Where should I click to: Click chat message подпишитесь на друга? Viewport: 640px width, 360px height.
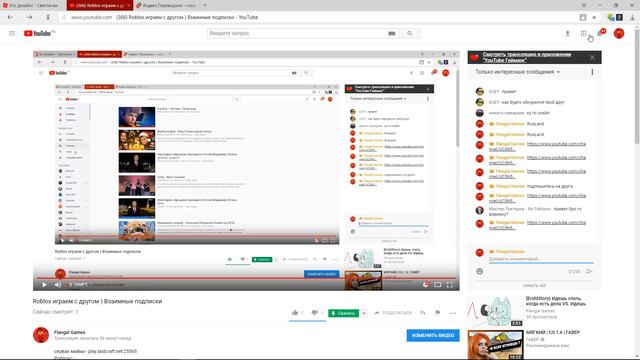[549, 186]
